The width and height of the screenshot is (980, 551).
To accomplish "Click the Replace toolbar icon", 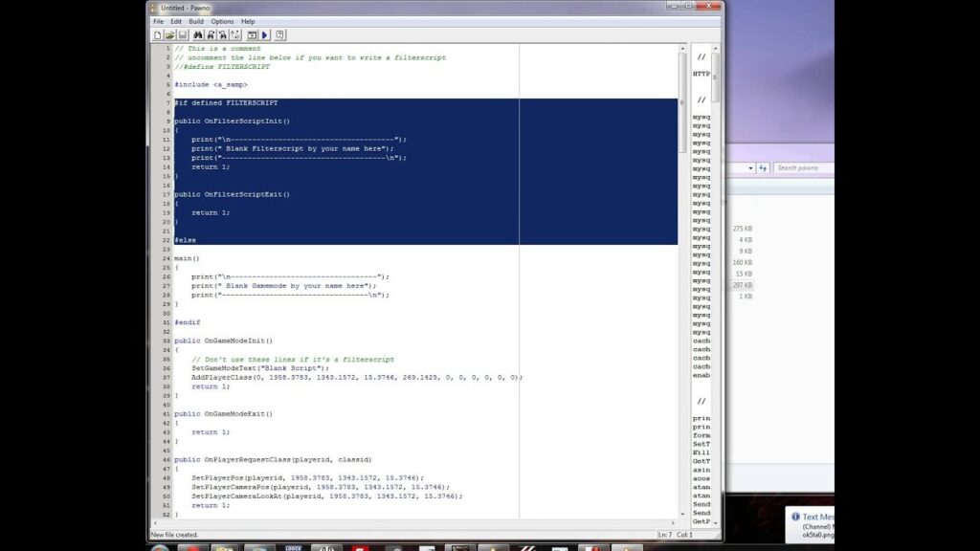I will coord(222,35).
